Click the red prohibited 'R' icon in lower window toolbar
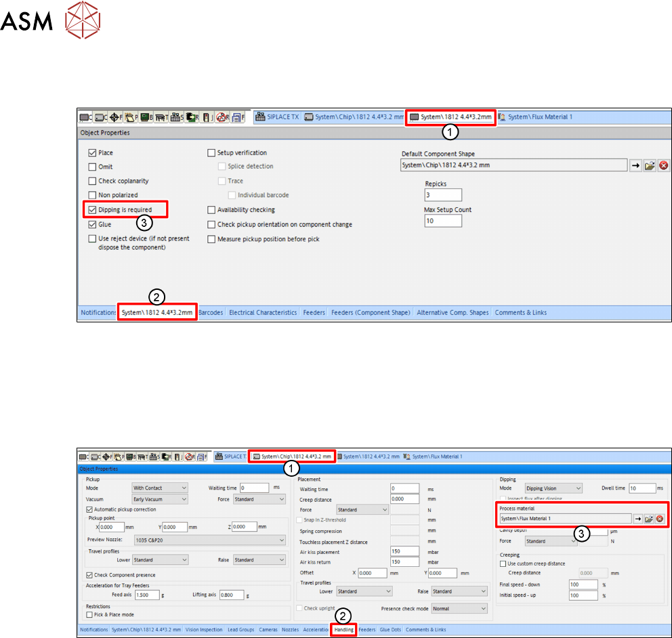The height and width of the screenshot is (638, 672). click(190, 456)
